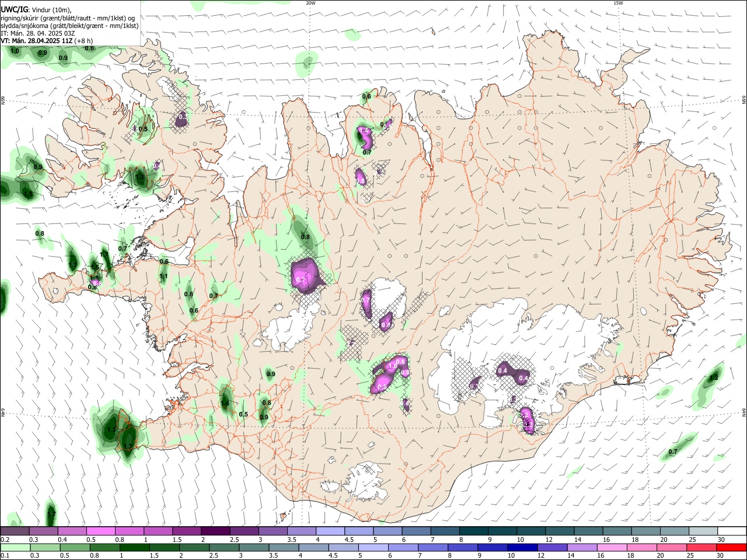Pick the bright pink 0.5 swatch, upper legend row

pyautogui.click(x=101, y=531)
